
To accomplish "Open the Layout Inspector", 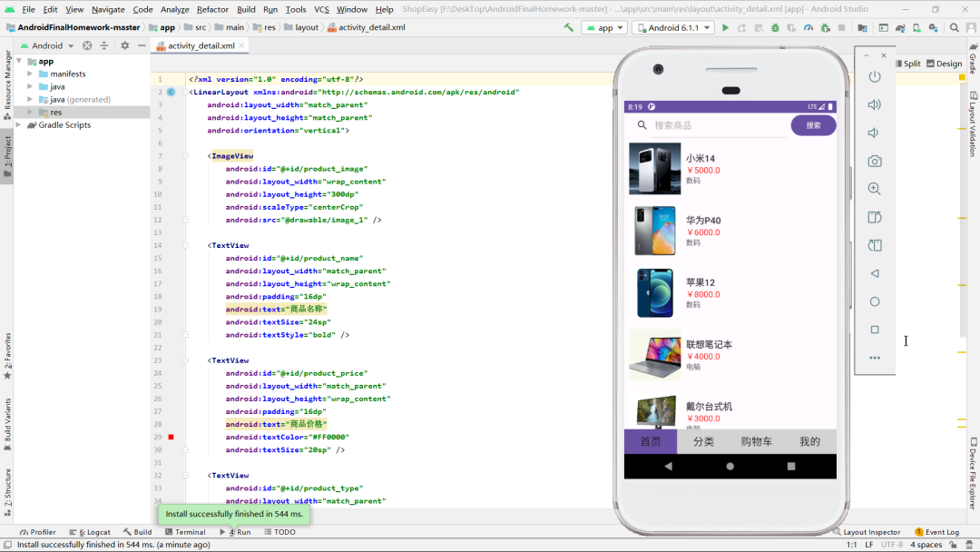I will pos(867,532).
